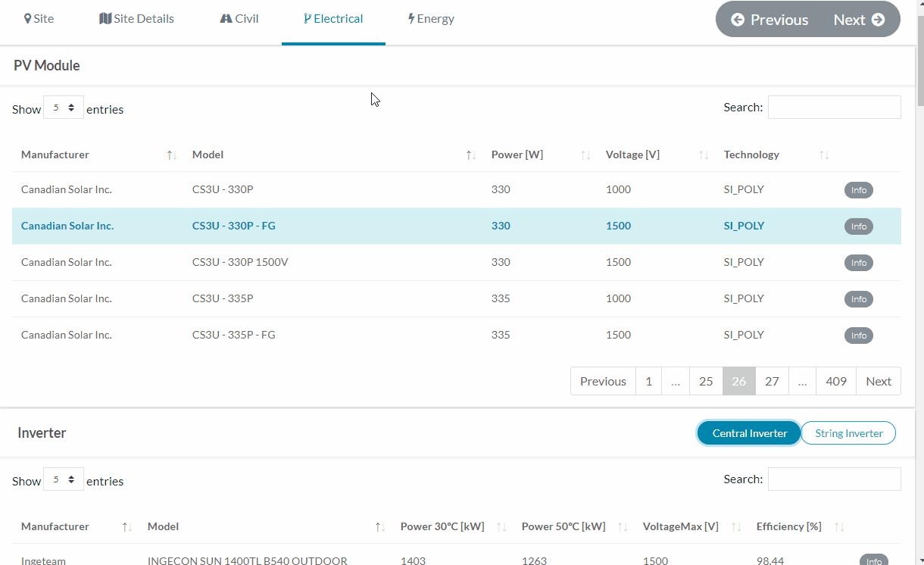Show info for CS3U - 330P module
Viewport: 924px width, 565px height.
859,190
